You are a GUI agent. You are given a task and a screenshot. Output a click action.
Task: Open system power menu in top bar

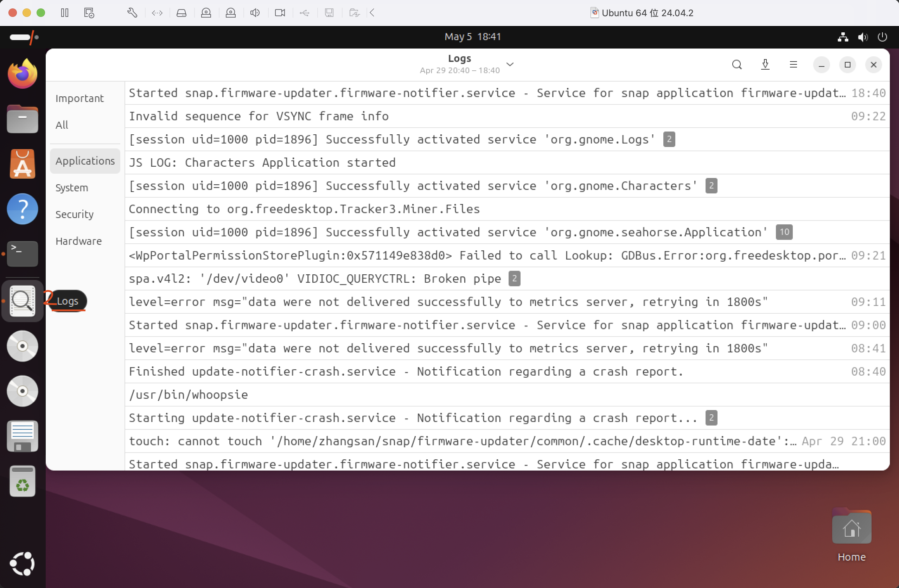point(882,37)
